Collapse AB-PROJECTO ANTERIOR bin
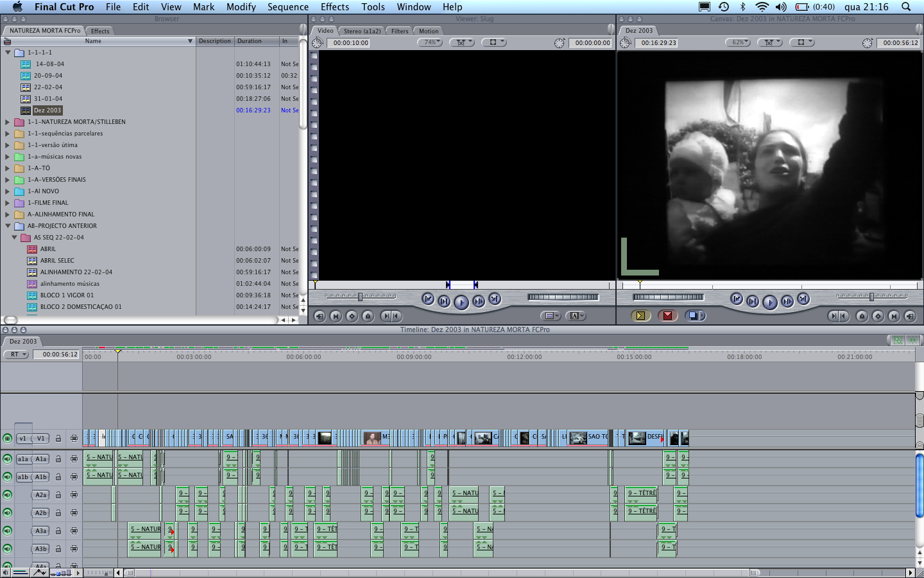The width and height of the screenshot is (924, 578). pyautogui.click(x=8, y=226)
